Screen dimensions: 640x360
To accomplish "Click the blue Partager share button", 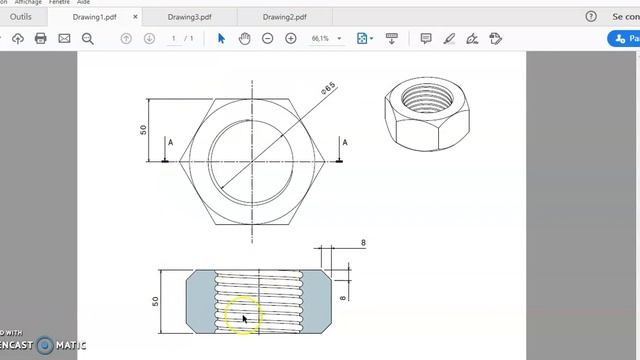I will point(624,39).
